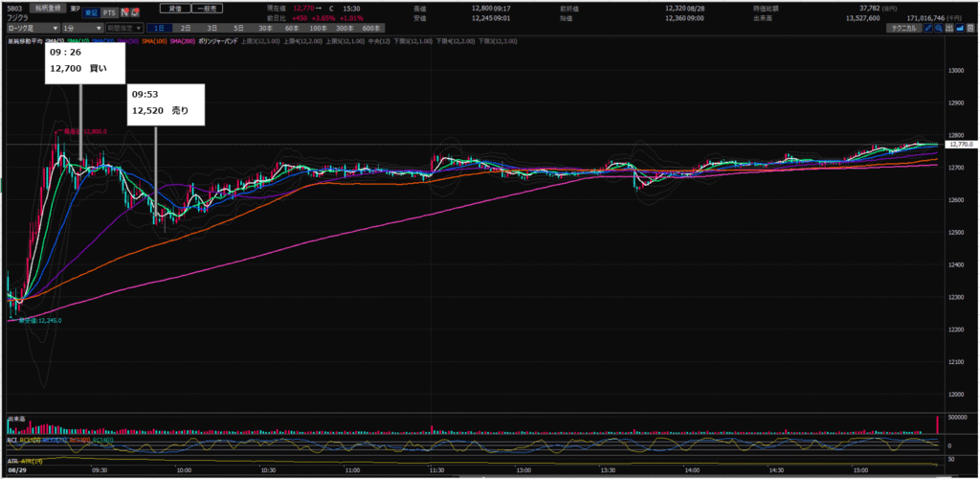Open the news N icon
This screenshot has width=980, height=479.
123,12
